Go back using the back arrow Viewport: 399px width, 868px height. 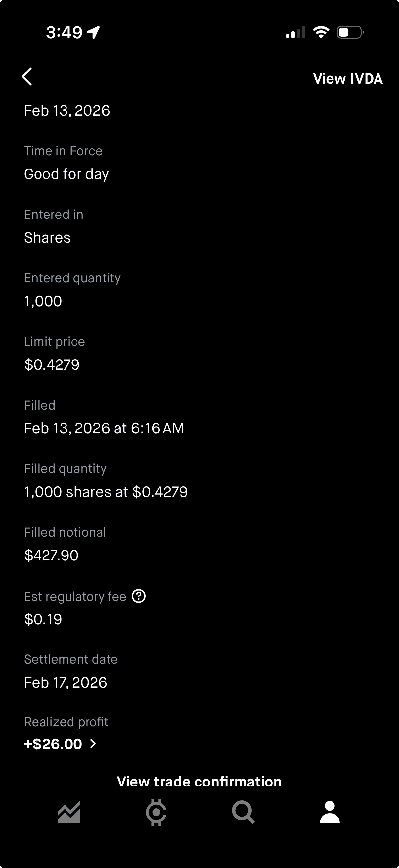(x=27, y=77)
